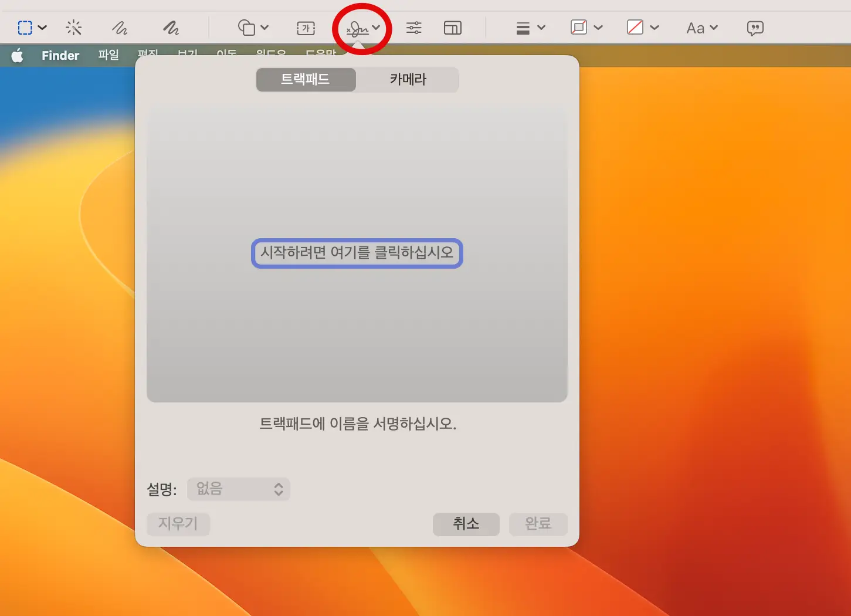Click the Shapes tool icon
The width and height of the screenshot is (851, 616).
(246, 28)
